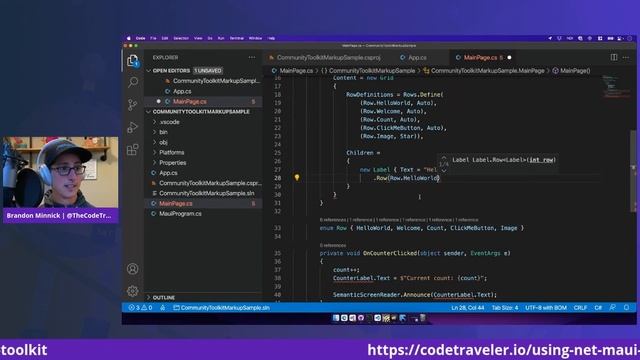Click the editor minimap

pyautogui.click(x=615, y=86)
